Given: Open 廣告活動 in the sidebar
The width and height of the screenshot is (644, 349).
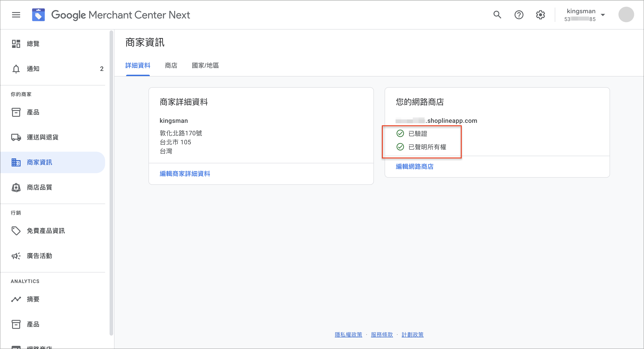Looking at the screenshot, I should pos(53,256).
